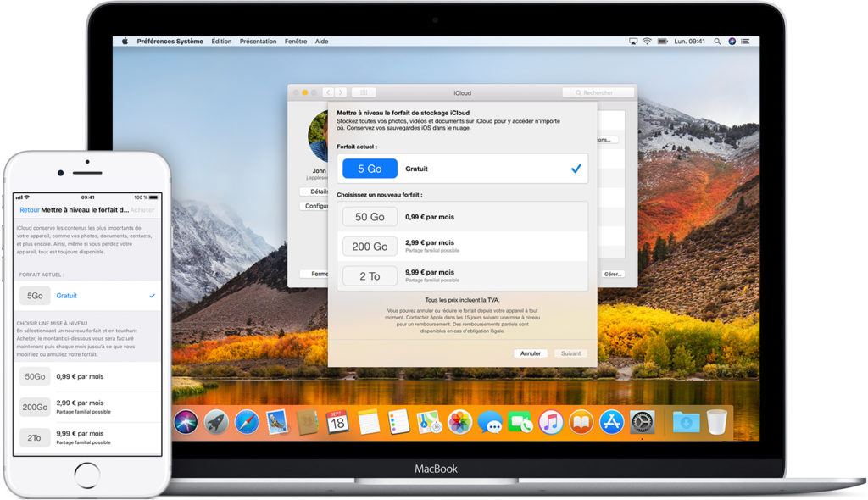Show all preferences grid button
Screen dimensions: 868x500
point(364,92)
